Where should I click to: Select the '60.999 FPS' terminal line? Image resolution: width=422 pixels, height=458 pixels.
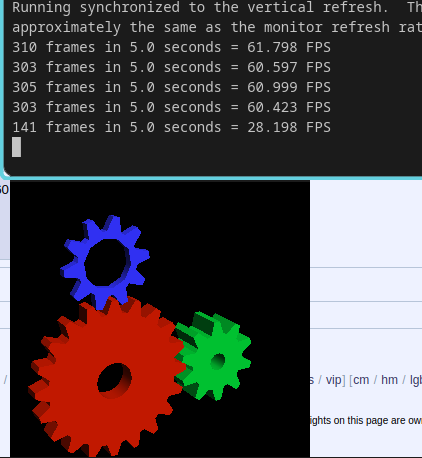pos(171,87)
